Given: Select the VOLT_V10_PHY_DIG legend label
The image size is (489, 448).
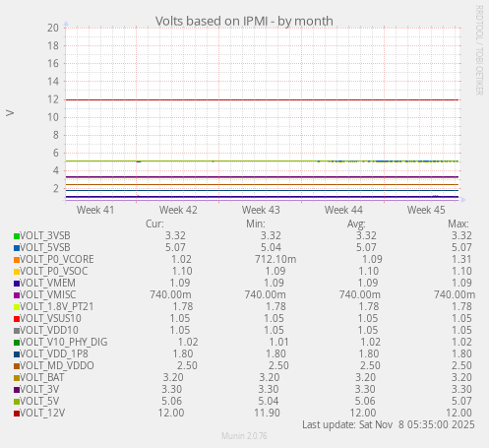Looking at the screenshot, I should [64, 343].
